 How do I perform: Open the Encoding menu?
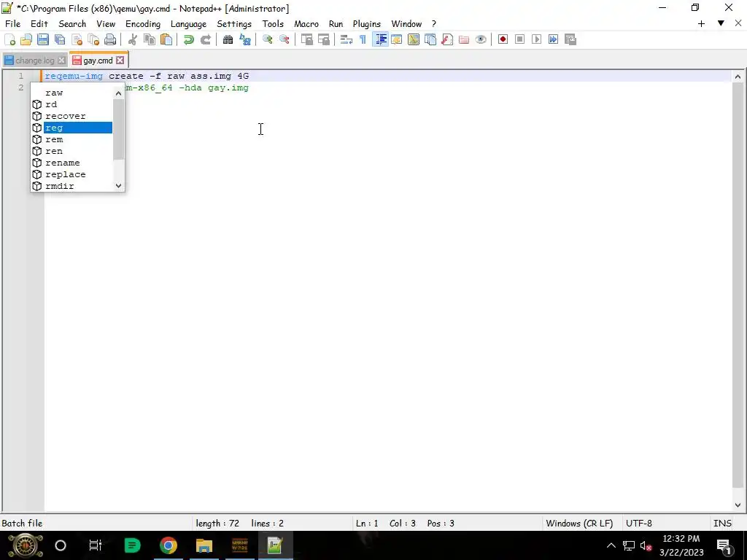pyautogui.click(x=143, y=24)
